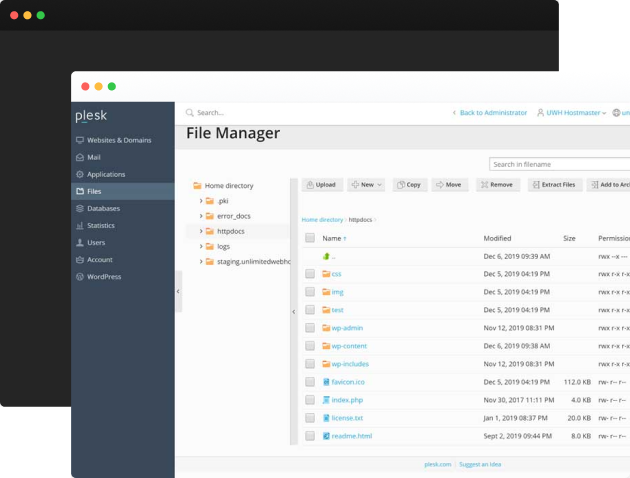Check the index.php checkbox
Image resolution: width=630 pixels, height=478 pixels.
pos(310,400)
